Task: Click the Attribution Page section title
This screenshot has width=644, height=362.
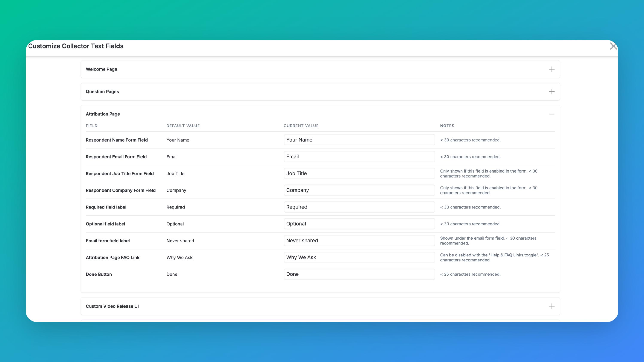Action: (x=103, y=114)
